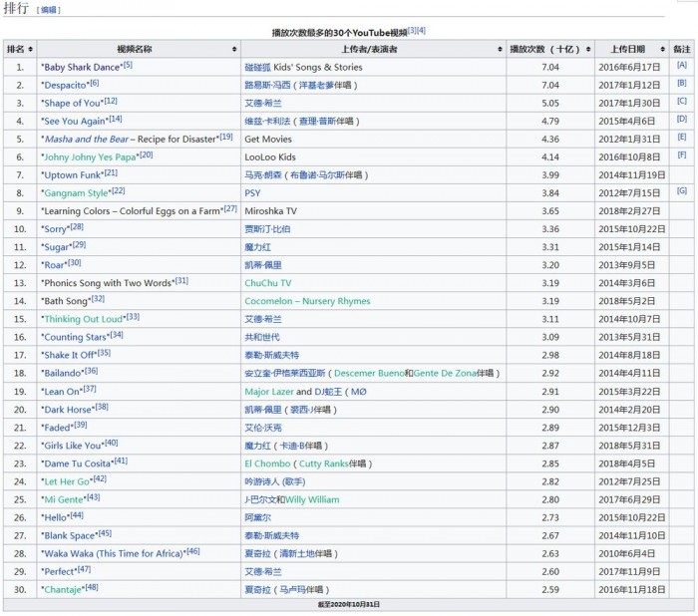The width and height of the screenshot is (698, 616).
Task: Open footnote [G] in Gangnam Style row
Action: 682,190
